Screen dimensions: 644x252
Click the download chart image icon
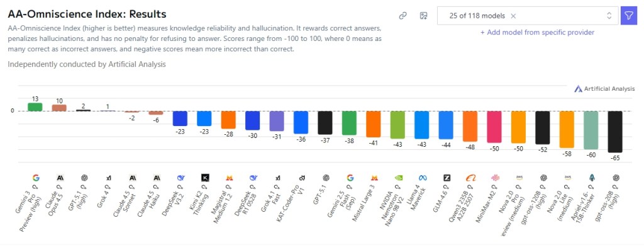(x=423, y=16)
